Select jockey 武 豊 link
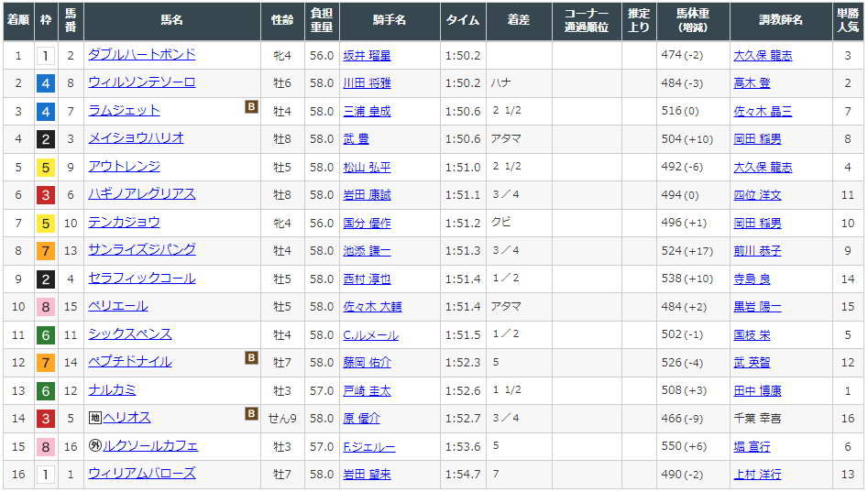 point(356,139)
